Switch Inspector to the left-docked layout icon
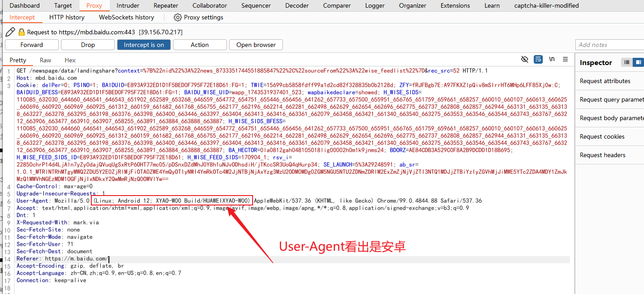 [x=627, y=62]
